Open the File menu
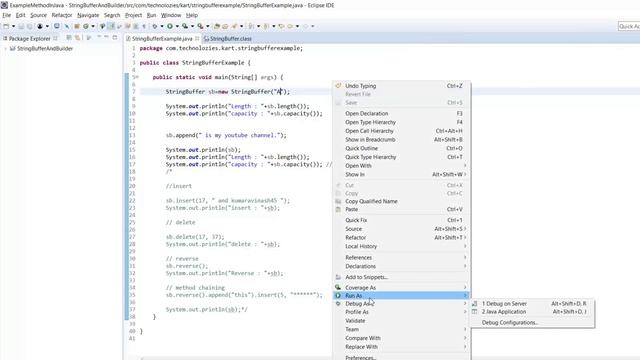640x360 pixels. click(7, 15)
